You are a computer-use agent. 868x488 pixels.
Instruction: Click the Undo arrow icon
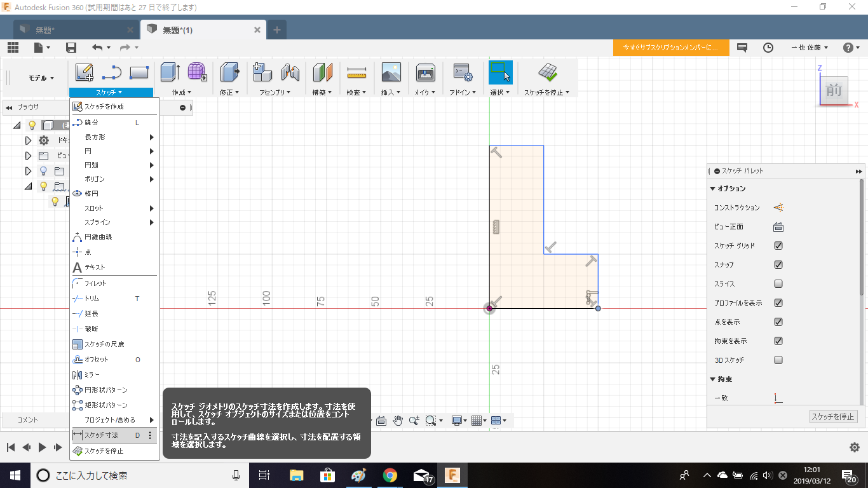pos(97,48)
